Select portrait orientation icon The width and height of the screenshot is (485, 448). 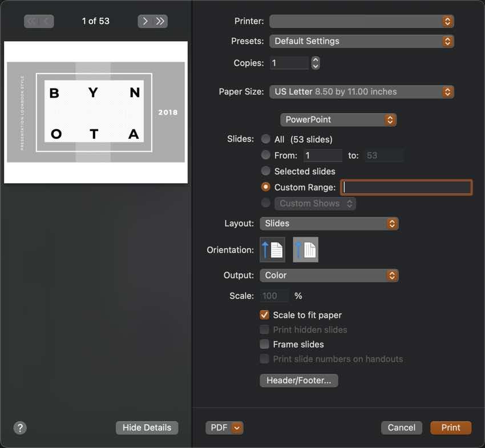click(x=272, y=250)
